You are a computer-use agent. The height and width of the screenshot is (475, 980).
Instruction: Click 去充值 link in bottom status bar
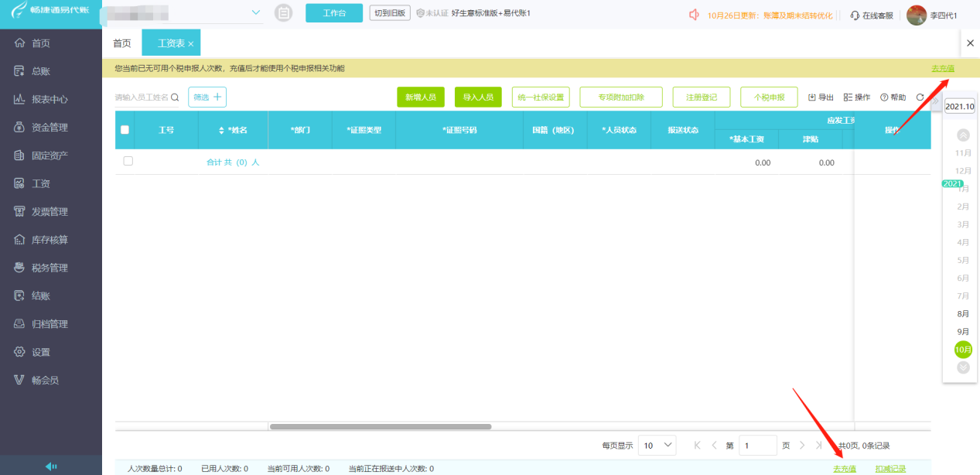(845, 469)
